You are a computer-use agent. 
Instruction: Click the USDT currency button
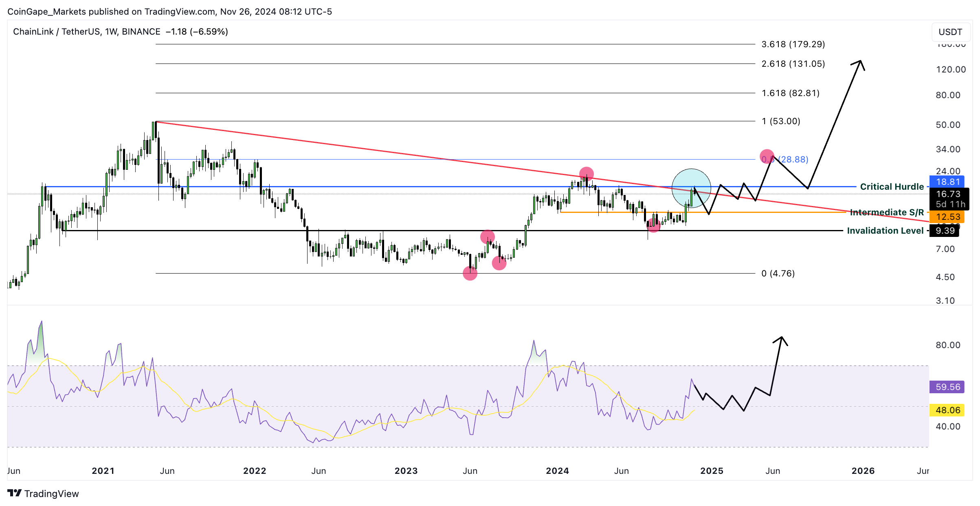click(x=950, y=32)
